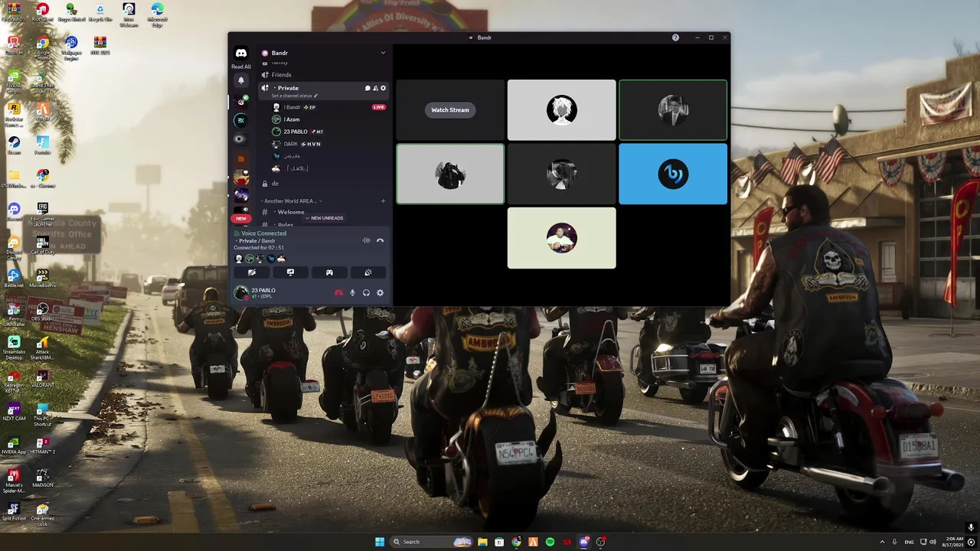Expand the Bandr server header dropdown

pos(383,53)
